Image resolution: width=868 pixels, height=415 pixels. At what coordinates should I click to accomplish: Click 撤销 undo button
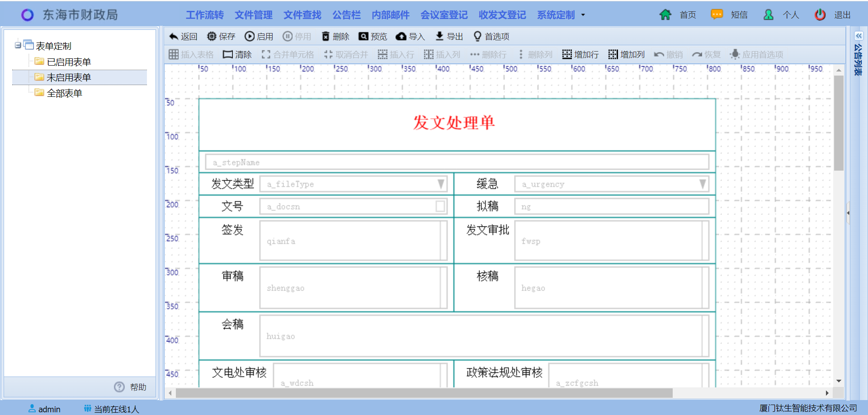[669, 55]
